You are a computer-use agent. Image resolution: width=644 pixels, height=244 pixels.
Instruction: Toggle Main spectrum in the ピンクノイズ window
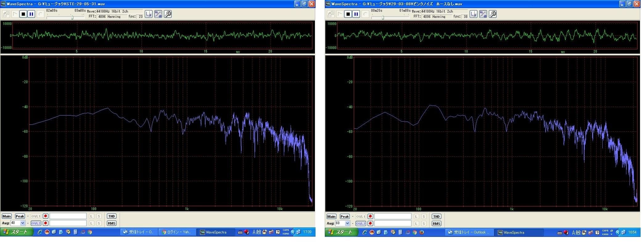[x=331, y=217]
